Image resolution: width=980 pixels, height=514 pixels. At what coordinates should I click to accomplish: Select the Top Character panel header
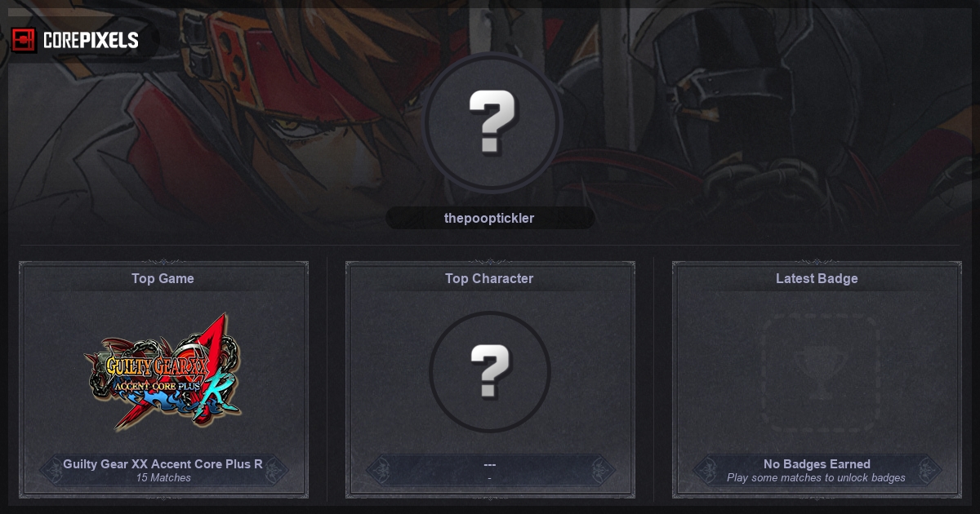(489, 278)
